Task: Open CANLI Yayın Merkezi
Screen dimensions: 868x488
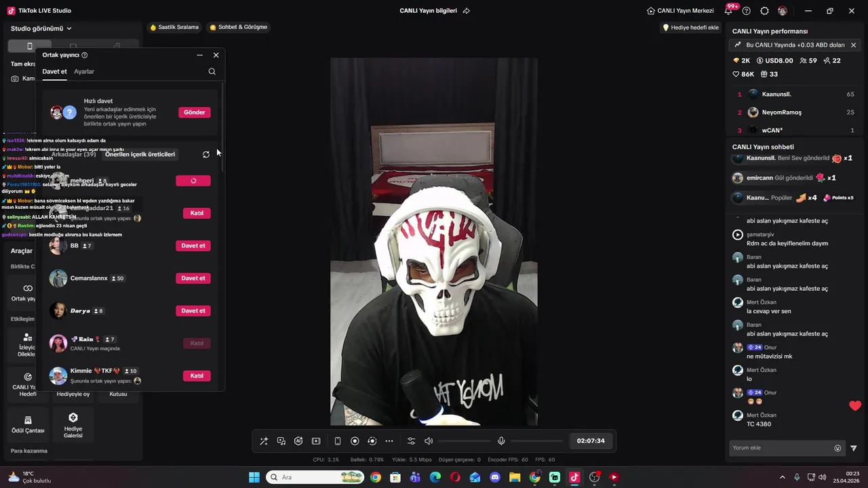Action: point(680,11)
